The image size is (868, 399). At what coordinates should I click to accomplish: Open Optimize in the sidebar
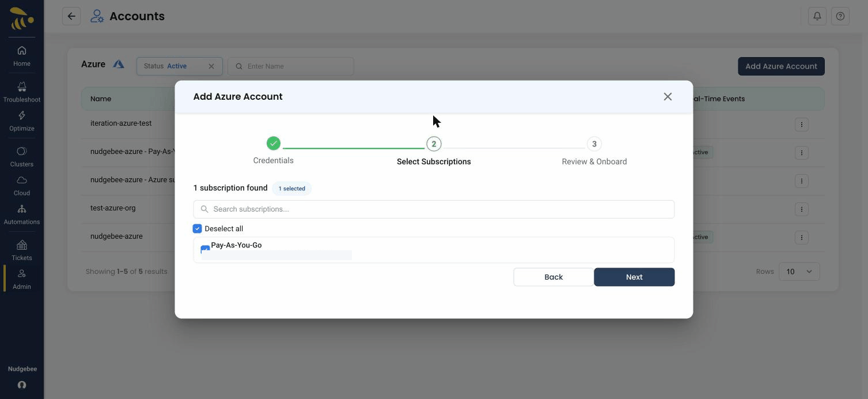pyautogui.click(x=22, y=121)
